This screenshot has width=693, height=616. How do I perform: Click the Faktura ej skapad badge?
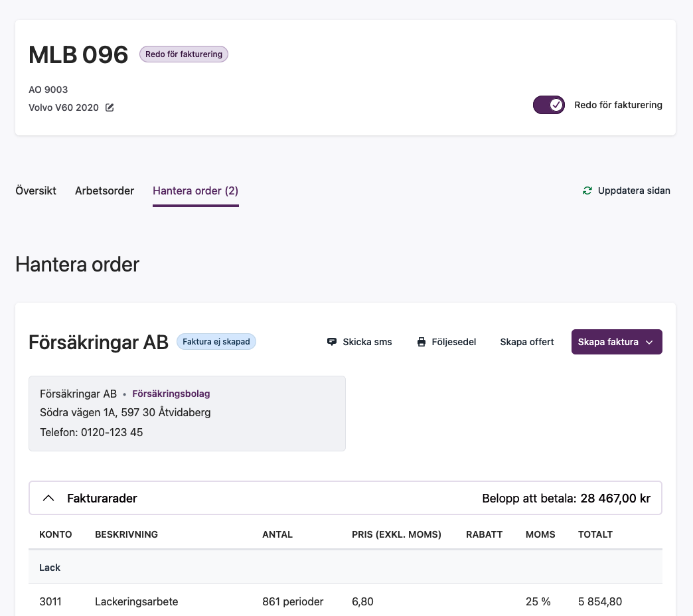point(216,341)
